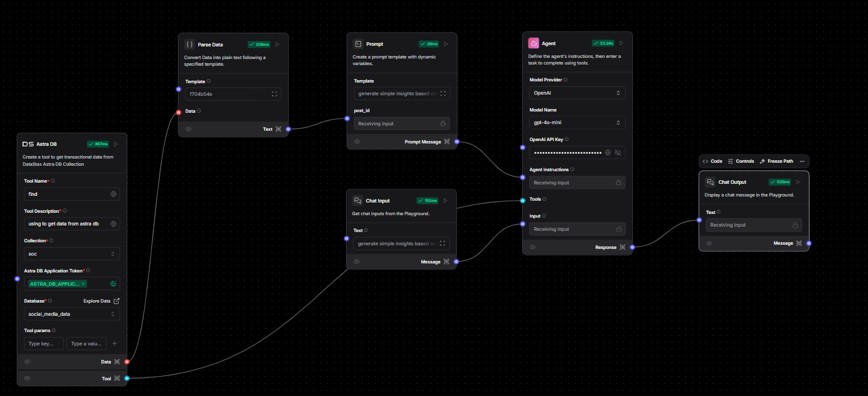The height and width of the screenshot is (396, 868).
Task: Toggle OpenAI API Key visibility eye
Action: click(617, 152)
